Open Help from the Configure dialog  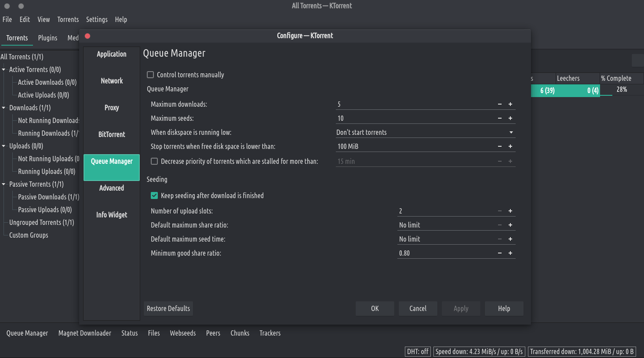[504, 308]
